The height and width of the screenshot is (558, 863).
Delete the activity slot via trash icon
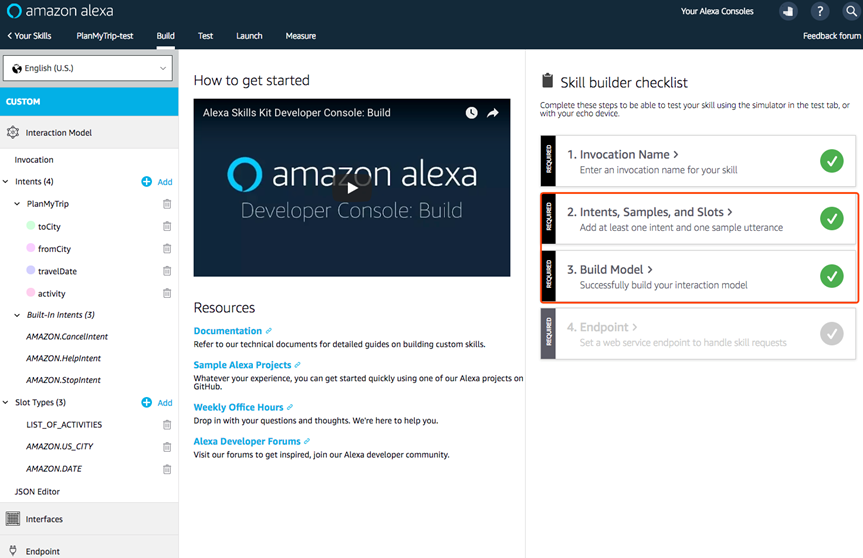tap(167, 293)
